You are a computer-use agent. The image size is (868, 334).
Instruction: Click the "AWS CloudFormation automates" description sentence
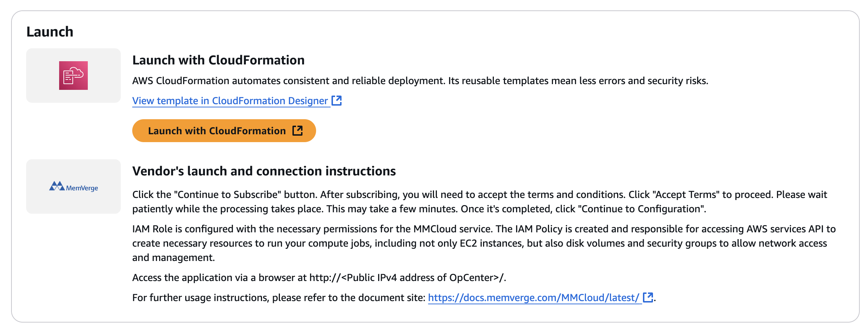pyautogui.click(x=420, y=81)
